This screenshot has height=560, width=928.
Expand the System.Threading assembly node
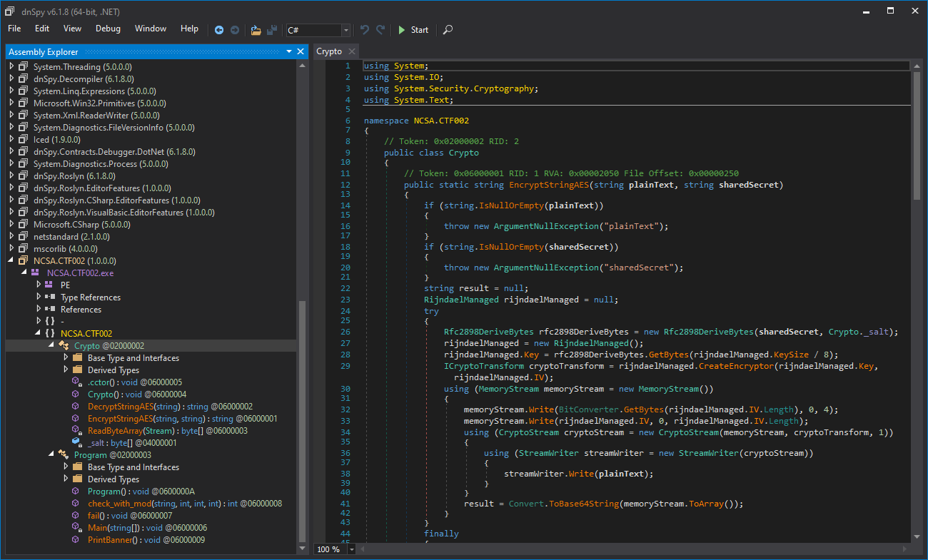point(11,66)
